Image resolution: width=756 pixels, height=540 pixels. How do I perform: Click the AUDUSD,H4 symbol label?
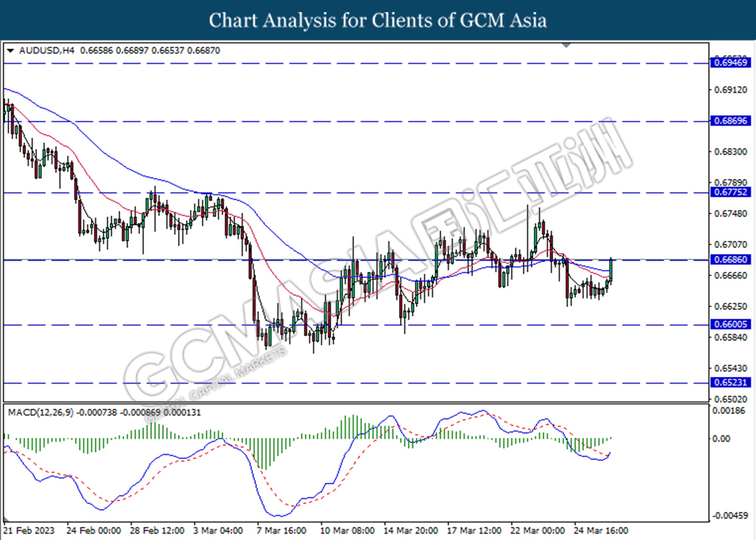tap(47, 50)
